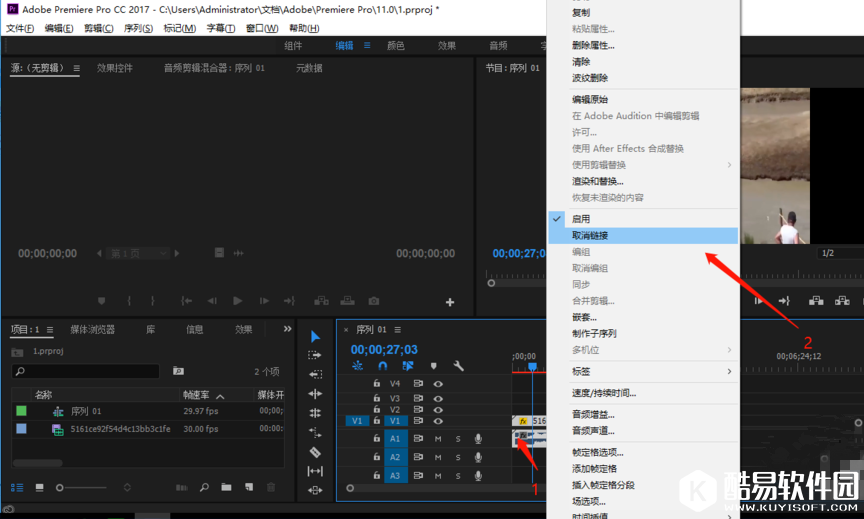Click Automate to Sequence icon in project panel

(x=181, y=487)
